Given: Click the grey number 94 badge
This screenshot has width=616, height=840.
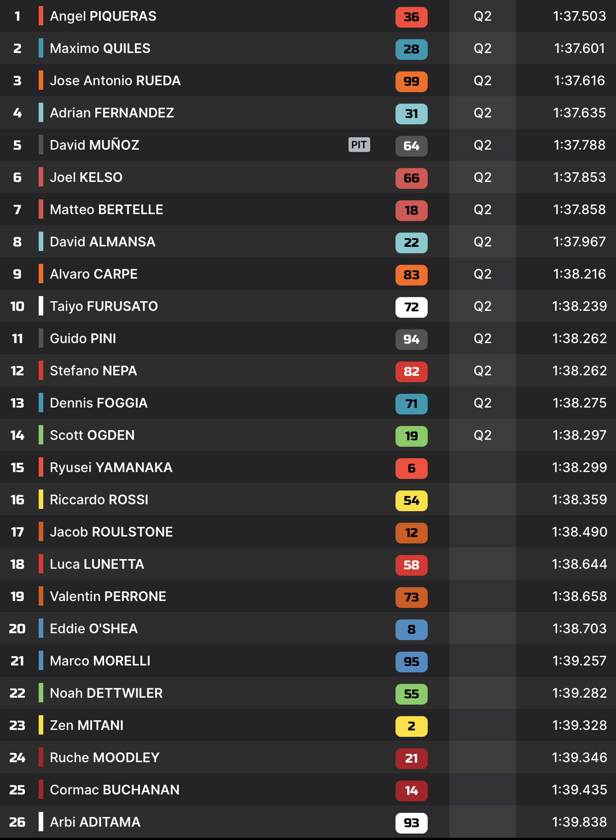Looking at the screenshot, I should (x=411, y=339).
